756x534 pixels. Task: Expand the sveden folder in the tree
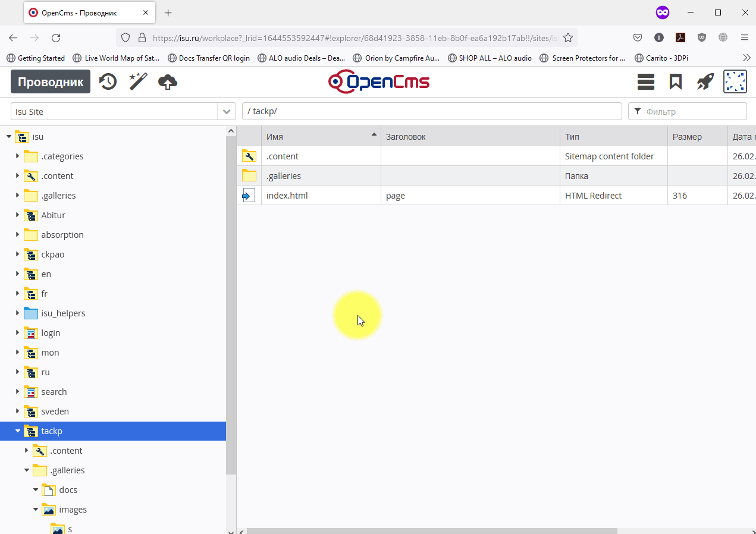tap(18, 411)
